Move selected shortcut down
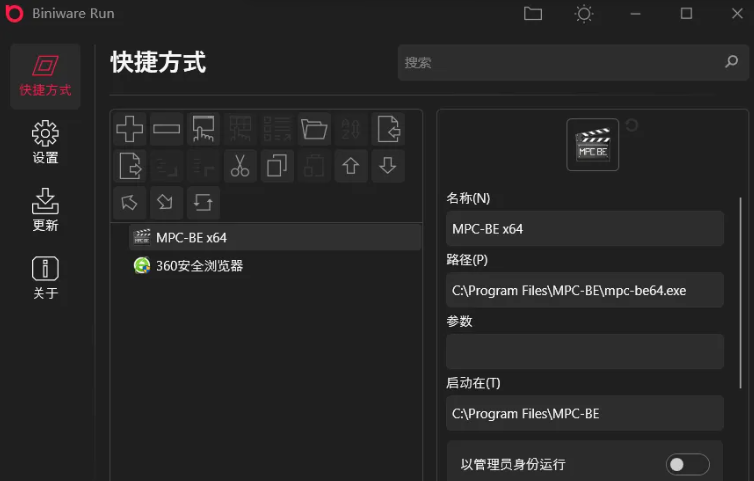This screenshot has width=754, height=481. click(388, 166)
